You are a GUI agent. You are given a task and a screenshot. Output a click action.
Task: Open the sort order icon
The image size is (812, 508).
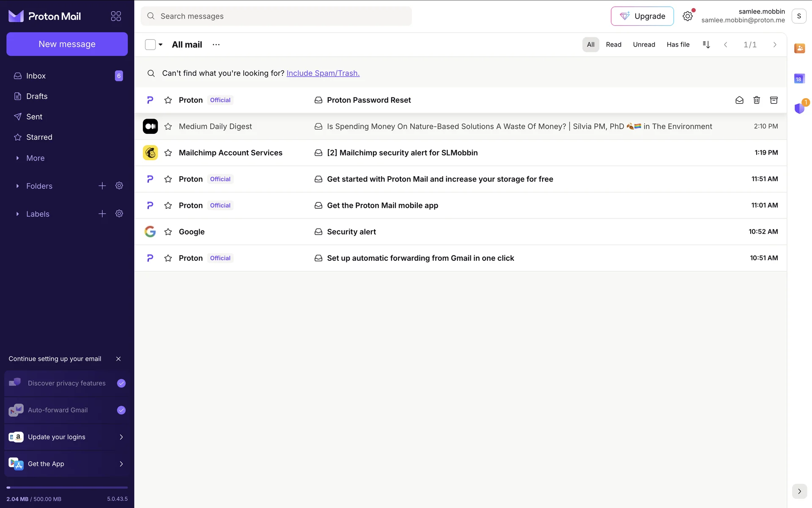point(706,44)
